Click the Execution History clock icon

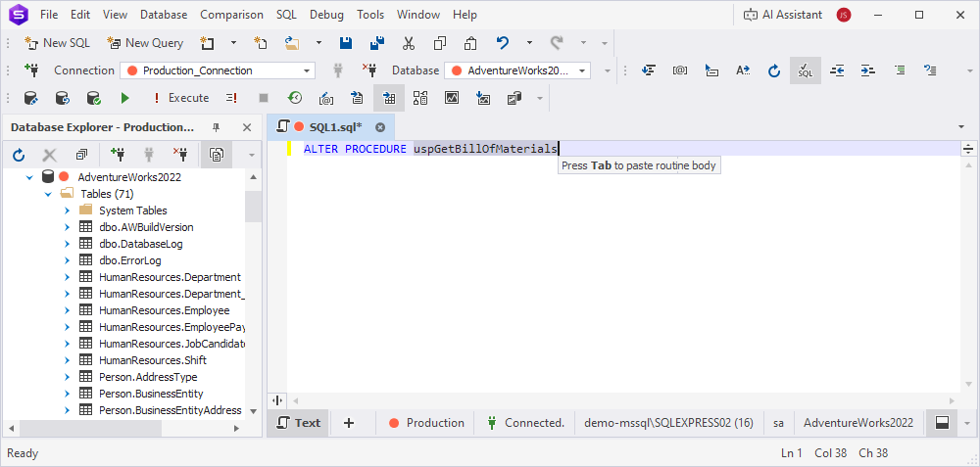click(x=294, y=98)
